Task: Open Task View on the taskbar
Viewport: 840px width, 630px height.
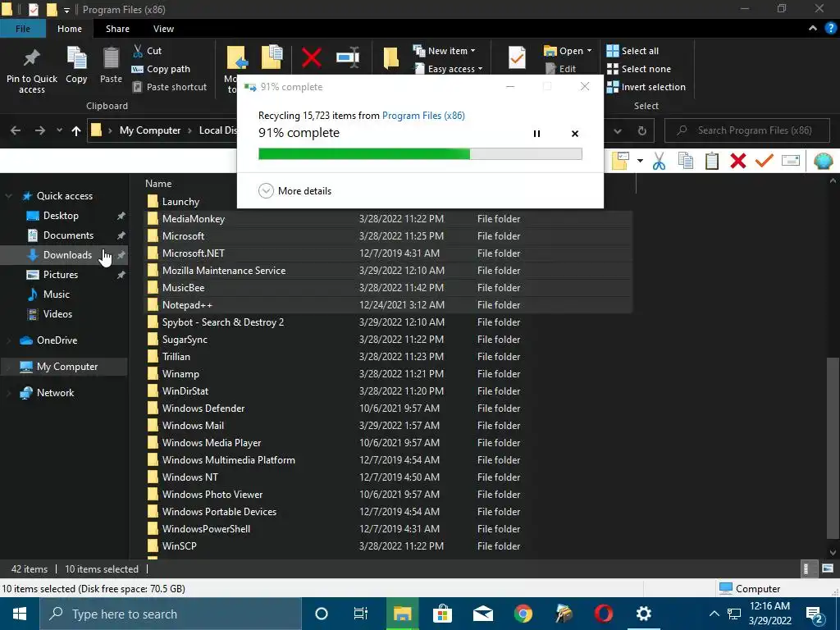Action: click(361, 614)
